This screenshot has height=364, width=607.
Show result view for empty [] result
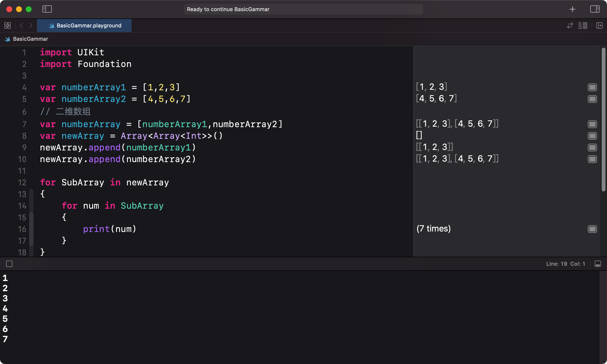click(x=592, y=136)
